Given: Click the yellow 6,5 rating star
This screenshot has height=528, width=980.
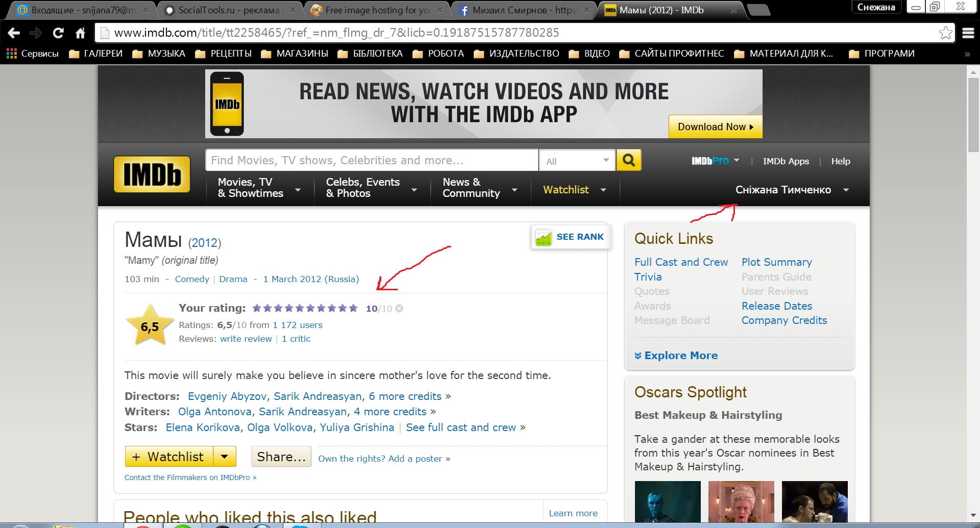Looking at the screenshot, I should click(x=150, y=325).
